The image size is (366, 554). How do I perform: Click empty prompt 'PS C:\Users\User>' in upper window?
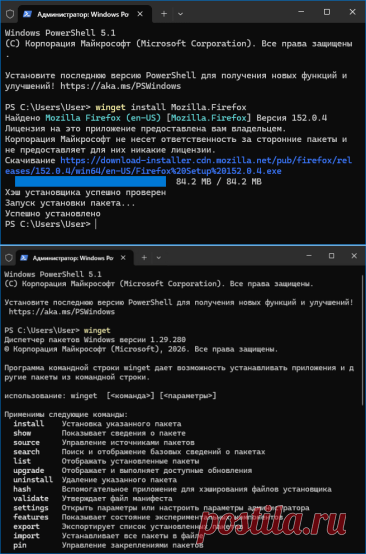[x=48, y=224]
